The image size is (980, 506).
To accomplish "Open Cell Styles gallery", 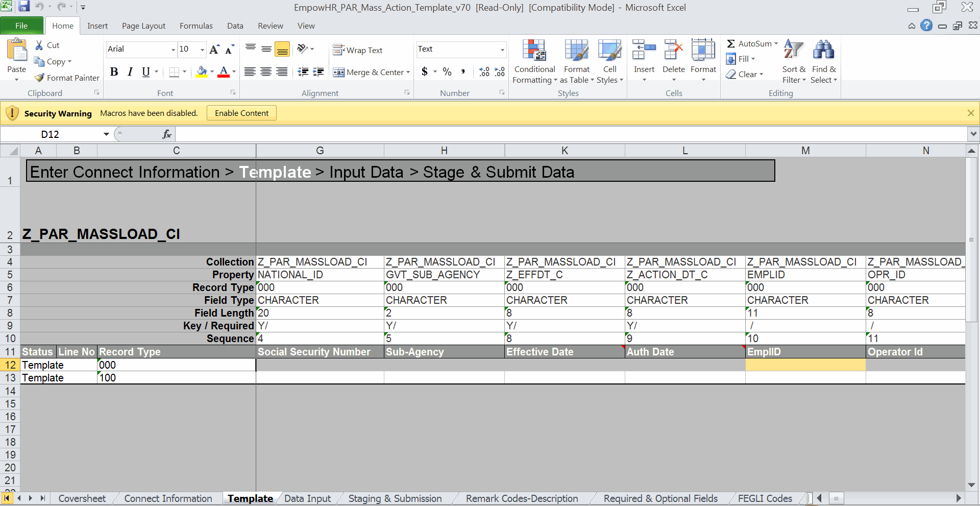I will (610, 61).
